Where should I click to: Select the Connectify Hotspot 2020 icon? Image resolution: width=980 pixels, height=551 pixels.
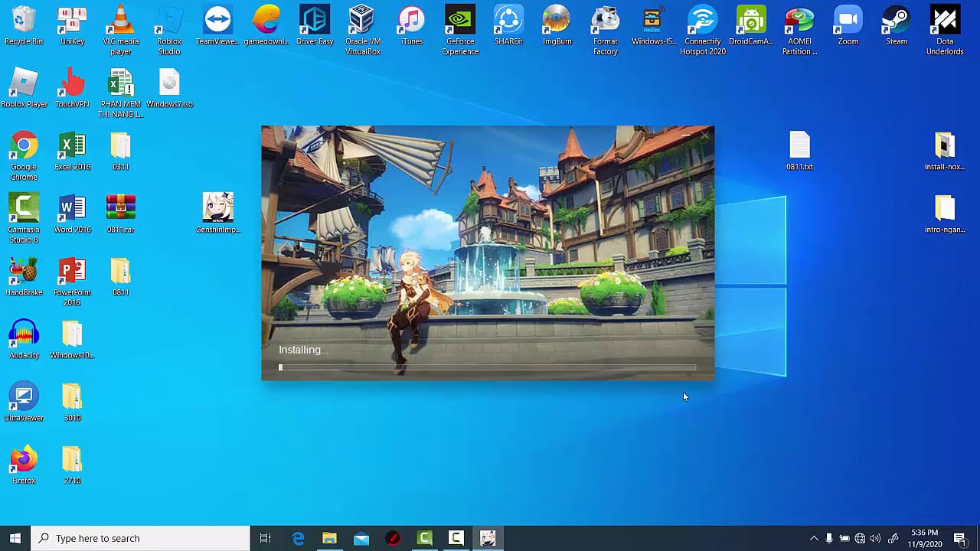pos(702,31)
